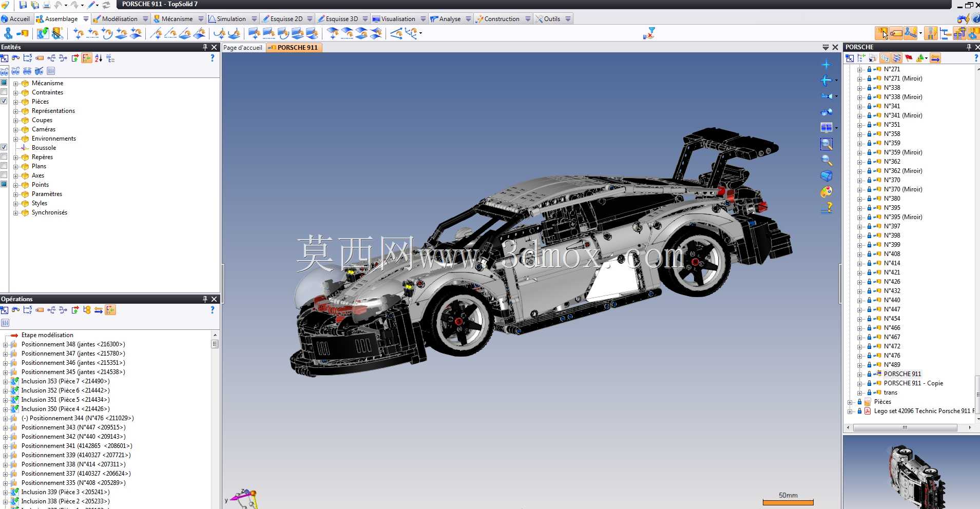Click the question mark analysis icon in viewport toolbar
980x509 pixels.
point(827,208)
